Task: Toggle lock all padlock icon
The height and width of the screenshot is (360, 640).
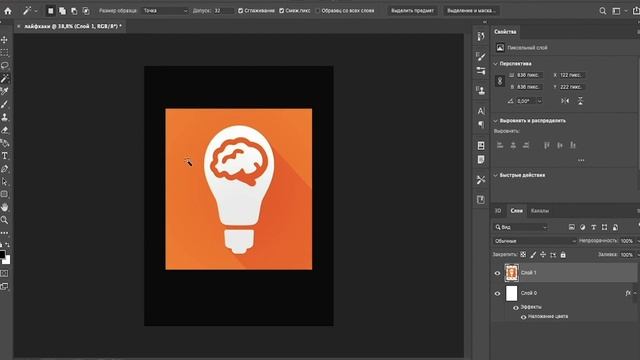Action: 563,255
